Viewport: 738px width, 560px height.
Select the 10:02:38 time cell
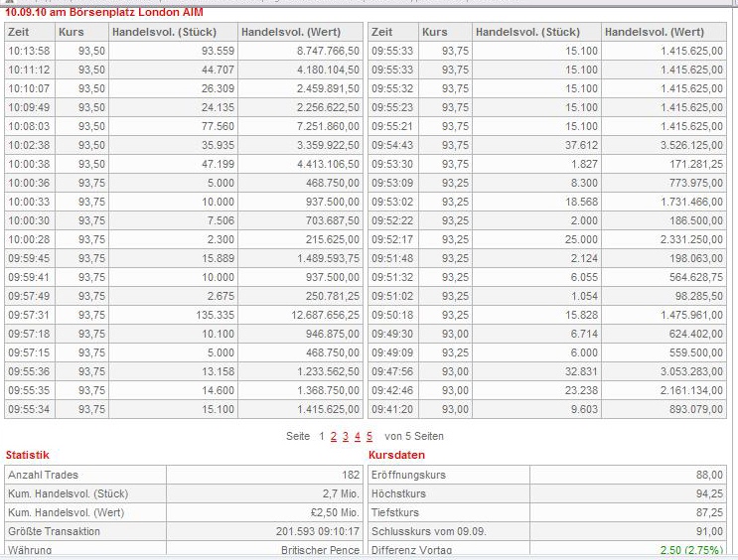coord(30,145)
